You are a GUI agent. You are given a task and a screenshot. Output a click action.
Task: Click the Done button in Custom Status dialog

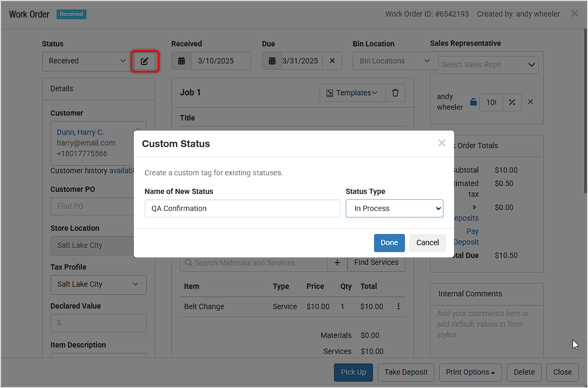tap(389, 242)
